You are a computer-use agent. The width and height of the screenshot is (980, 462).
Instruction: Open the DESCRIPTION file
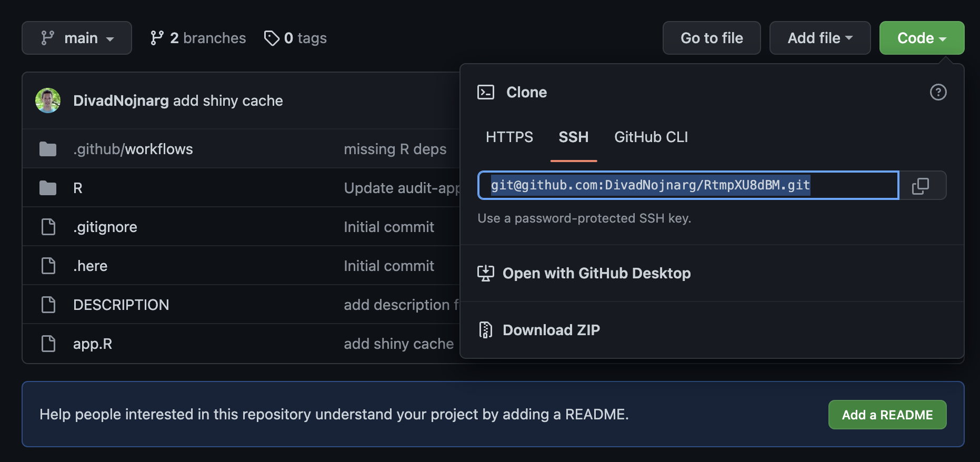121,305
